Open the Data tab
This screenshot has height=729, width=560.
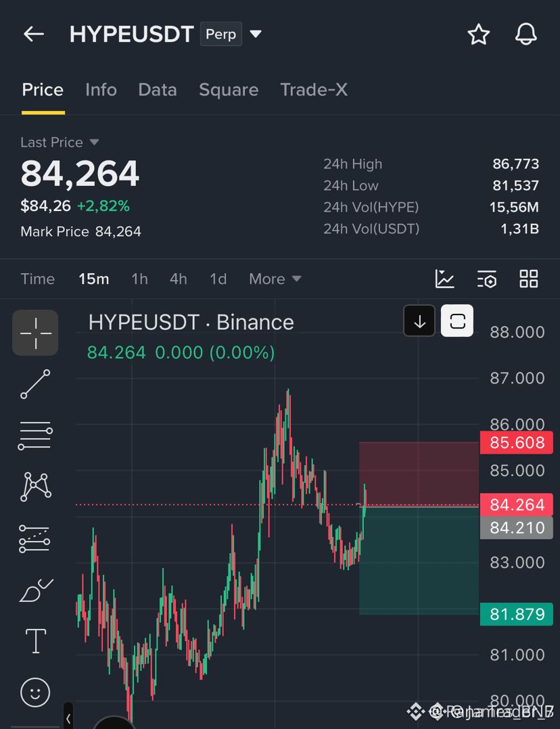point(157,90)
